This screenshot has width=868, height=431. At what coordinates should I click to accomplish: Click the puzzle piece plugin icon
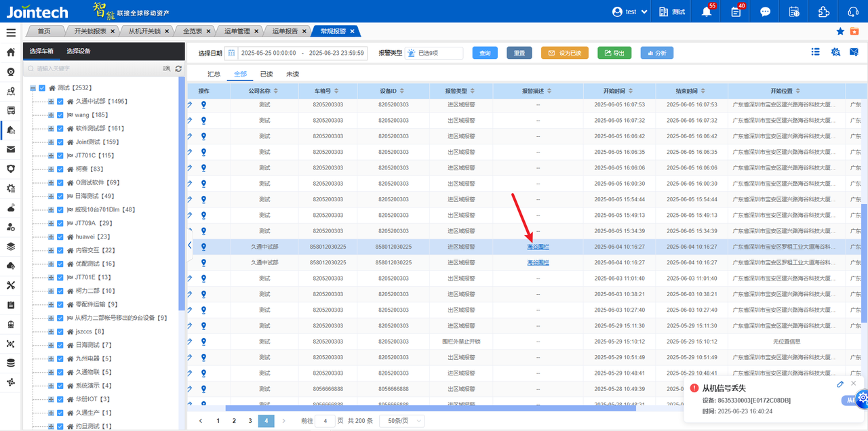tap(824, 12)
